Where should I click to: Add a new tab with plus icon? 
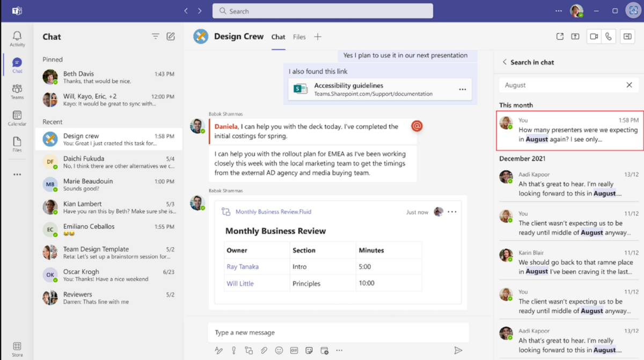click(318, 37)
